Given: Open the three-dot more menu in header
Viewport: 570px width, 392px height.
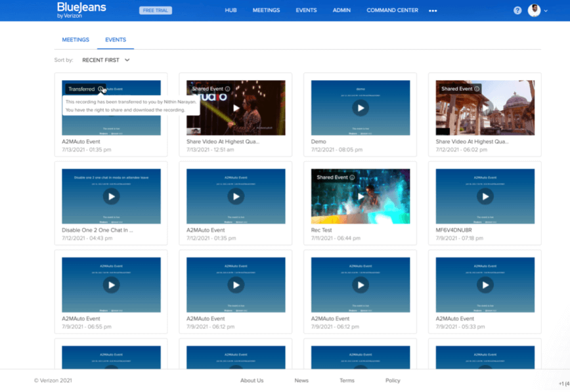Looking at the screenshot, I should (x=433, y=11).
